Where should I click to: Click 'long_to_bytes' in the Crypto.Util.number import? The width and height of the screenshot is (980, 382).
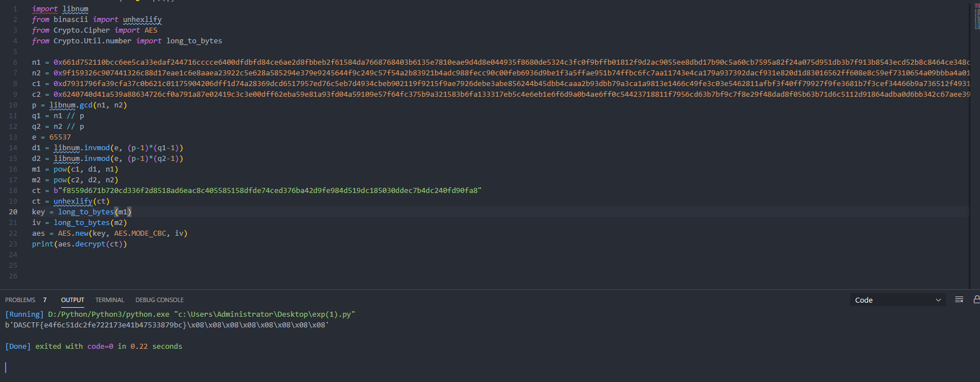coord(194,41)
